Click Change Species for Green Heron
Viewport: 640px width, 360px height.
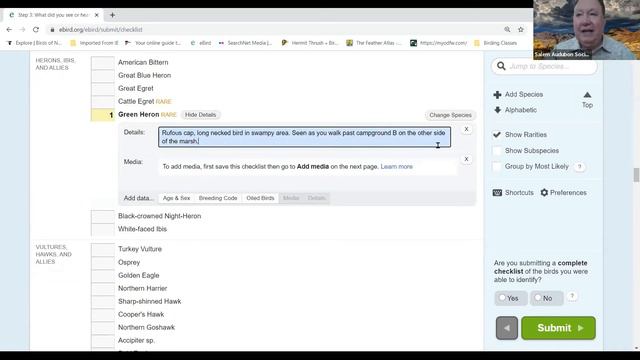pyautogui.click(x=450, y=115)
